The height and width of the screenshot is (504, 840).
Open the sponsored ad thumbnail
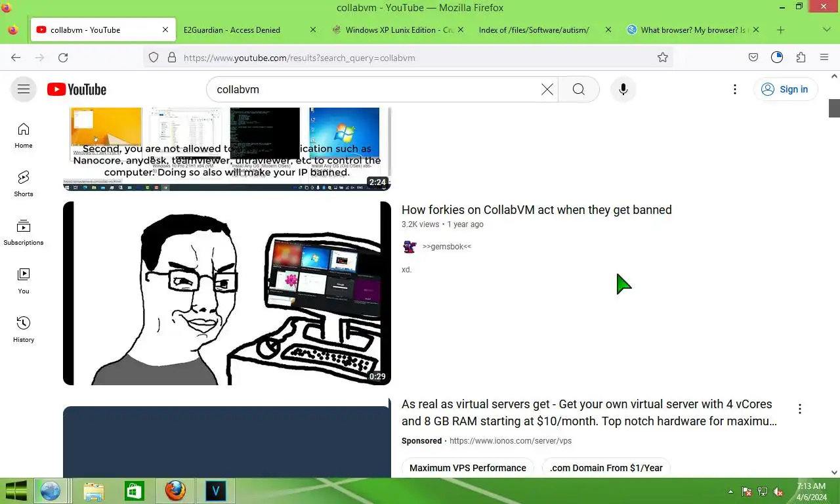[227, 442]
